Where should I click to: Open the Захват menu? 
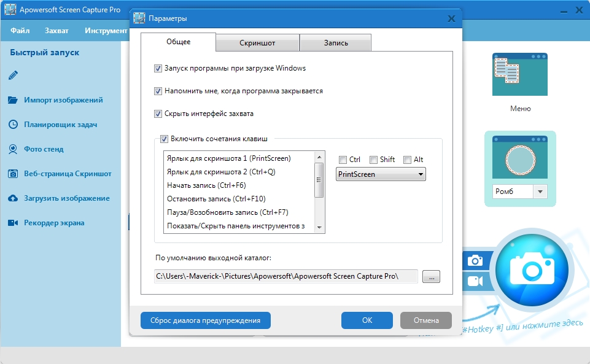coord(56,31)
